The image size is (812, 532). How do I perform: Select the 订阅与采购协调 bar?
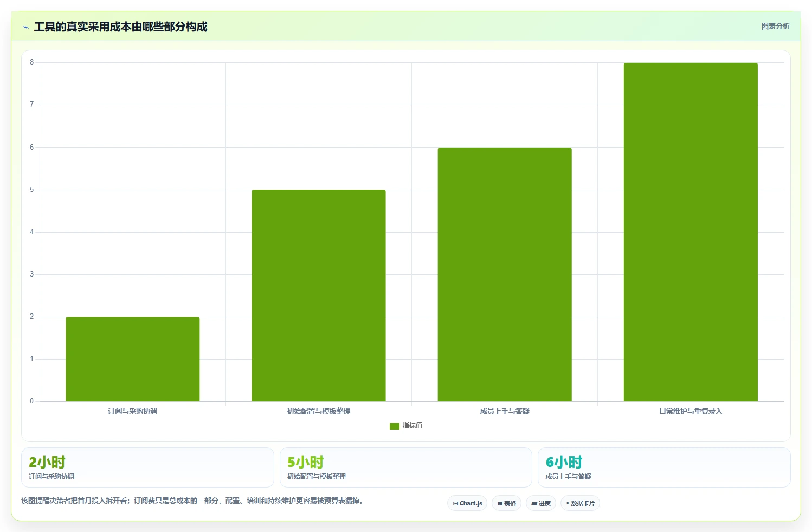(x=133, y=359)
